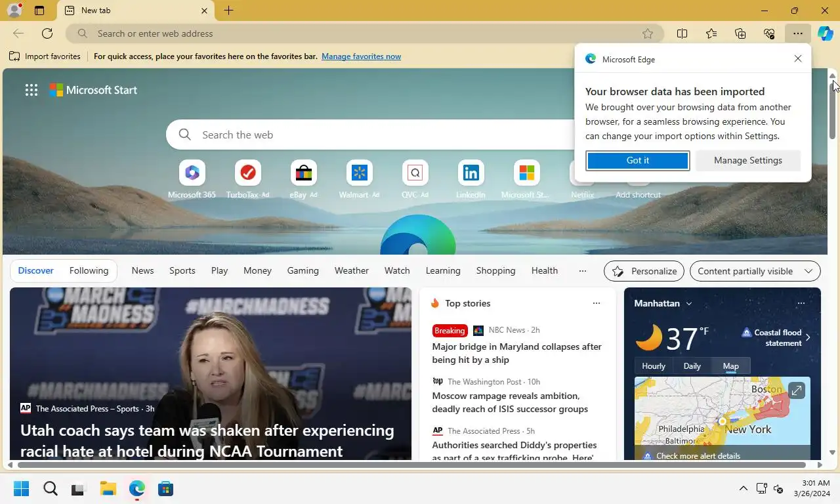Open the Copilot sidebar icon
Image resolution: width=840 pixels, height=504 pixels.
click(x=825, y=33)
